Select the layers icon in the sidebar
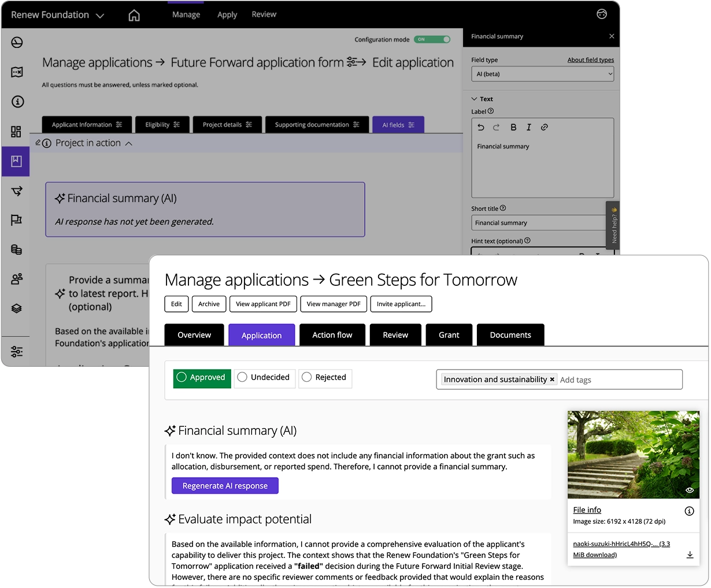The width and height of the screenshot is (711, 588). click(x=16, y=308)
